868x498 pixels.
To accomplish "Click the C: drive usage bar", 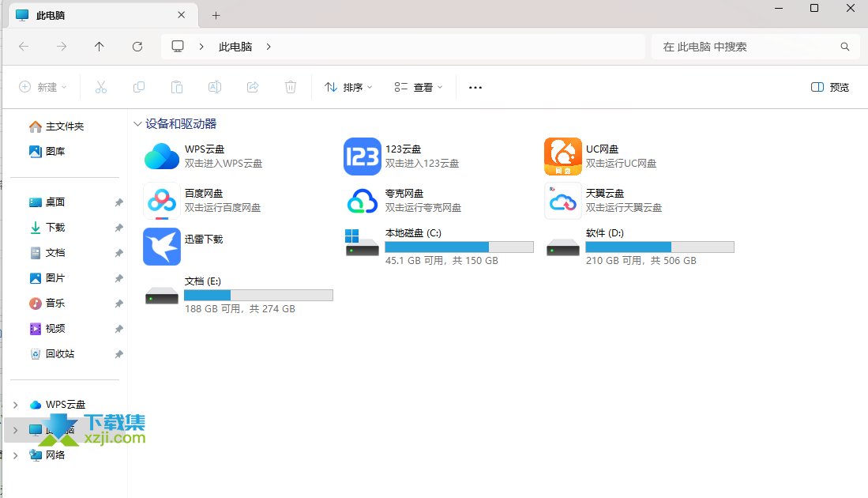I will [x=460, y=247].
